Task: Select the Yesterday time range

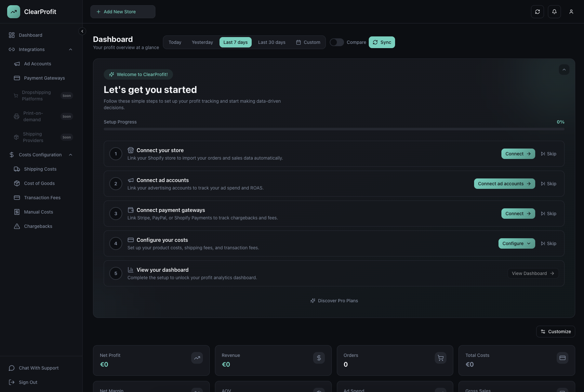Action: point(202,42)
